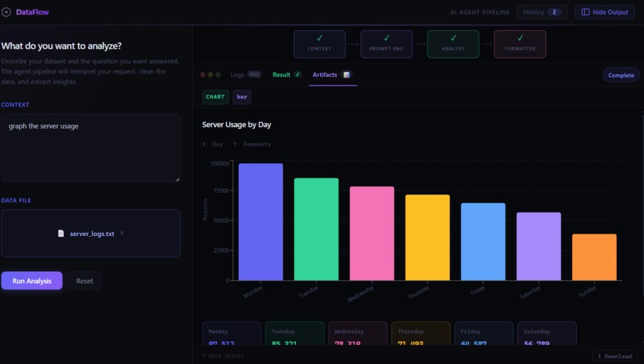Image resolution: width=644 pixels, height=364 pixels.
Task: Click the Hide Output button
Action: point(605,12)
